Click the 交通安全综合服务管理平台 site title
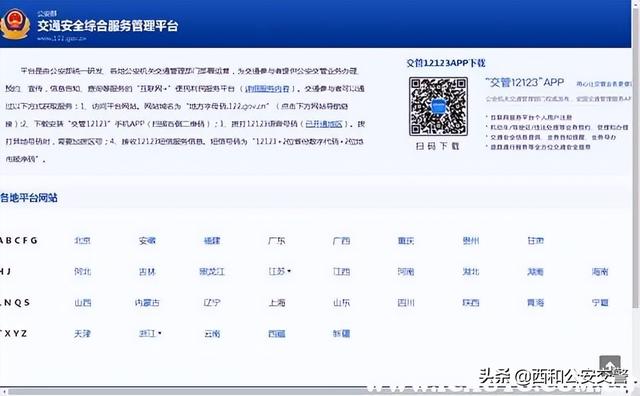640x396 pixels. click(108, 26)
